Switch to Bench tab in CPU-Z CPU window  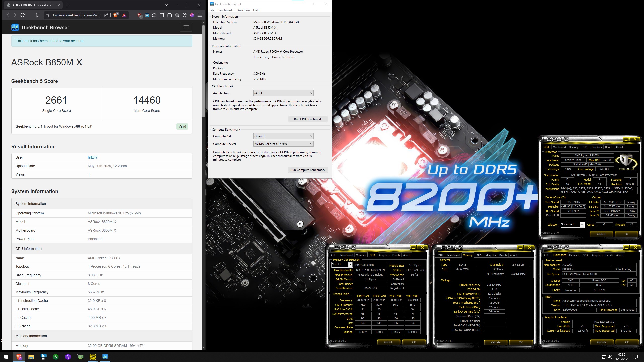(609, 147)
